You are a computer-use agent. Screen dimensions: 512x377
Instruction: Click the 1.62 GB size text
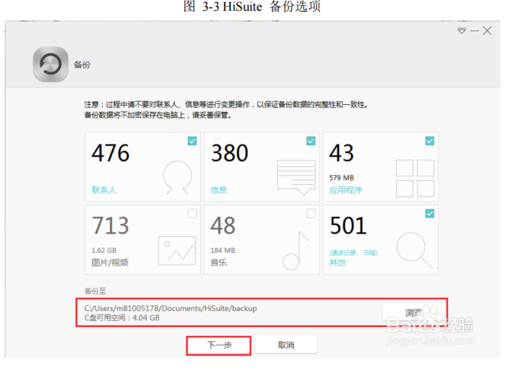[x=104, y=250]
